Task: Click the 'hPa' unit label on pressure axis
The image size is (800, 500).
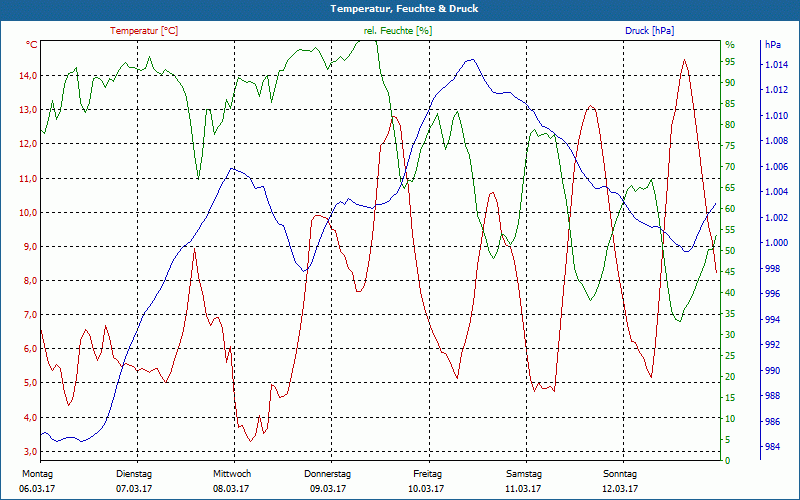Action: tap(773, 44)
